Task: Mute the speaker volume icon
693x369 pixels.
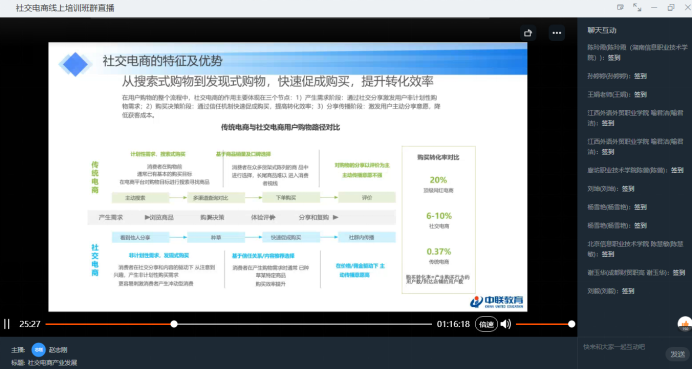Action: [506, 324]
